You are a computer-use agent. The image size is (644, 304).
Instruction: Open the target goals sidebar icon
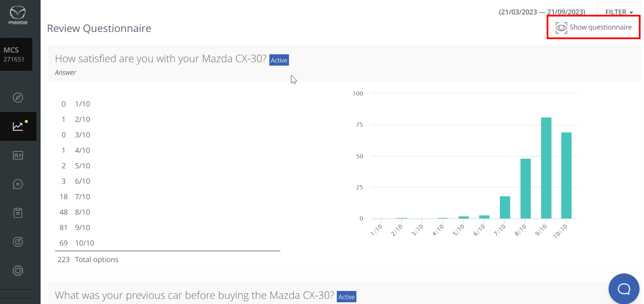click(18, 242)
